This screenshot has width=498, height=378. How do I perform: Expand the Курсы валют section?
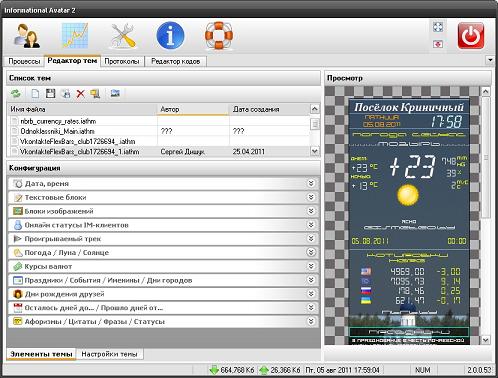[x=311, y=266]
